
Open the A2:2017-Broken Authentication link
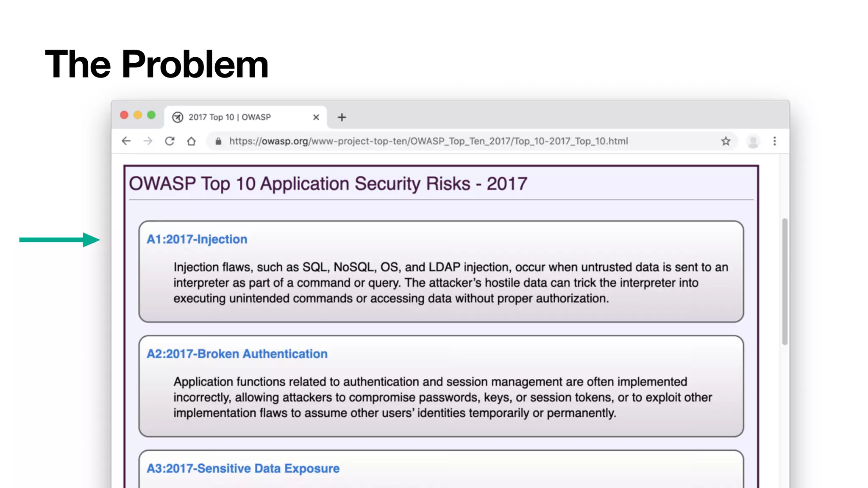(x=237, y=354)
